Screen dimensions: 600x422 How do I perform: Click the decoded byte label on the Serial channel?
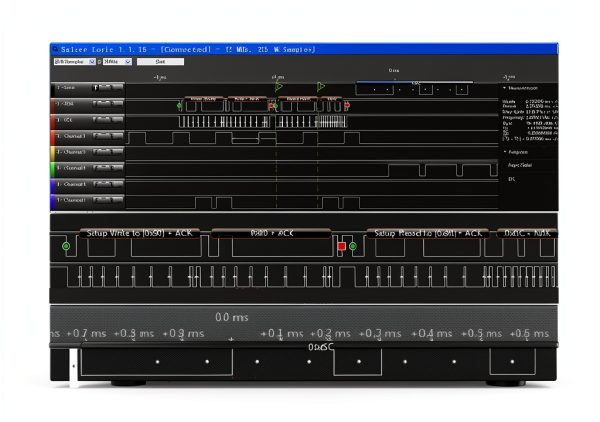415,83
